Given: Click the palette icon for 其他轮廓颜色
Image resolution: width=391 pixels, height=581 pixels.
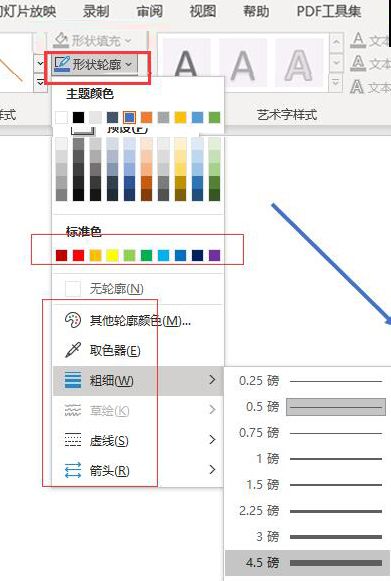Looking at the screenshot, I should point(73,320).
